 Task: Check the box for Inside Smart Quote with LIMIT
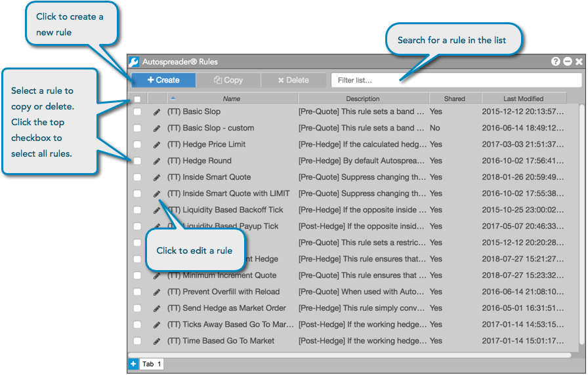coord(137,193)
